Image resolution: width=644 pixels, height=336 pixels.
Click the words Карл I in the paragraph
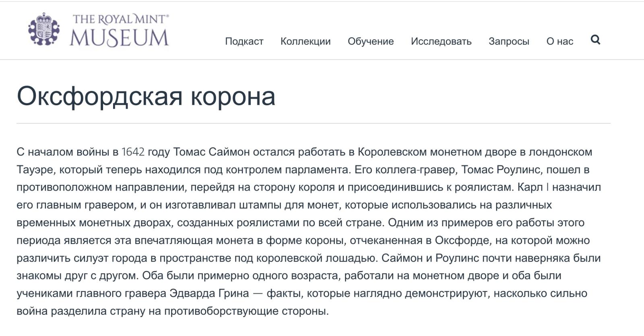533,187
